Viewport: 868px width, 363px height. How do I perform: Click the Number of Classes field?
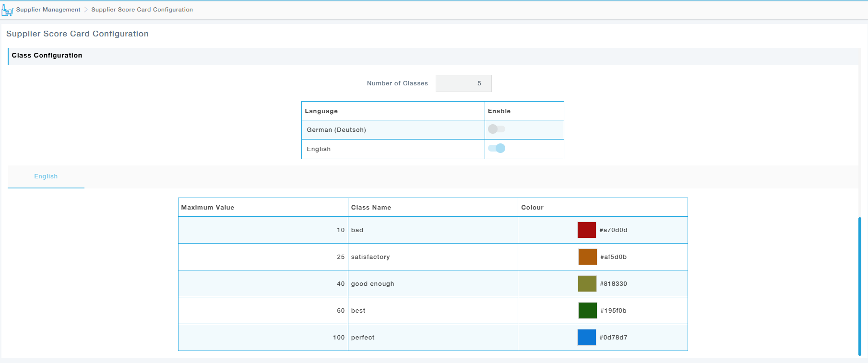tap(463, 83)
